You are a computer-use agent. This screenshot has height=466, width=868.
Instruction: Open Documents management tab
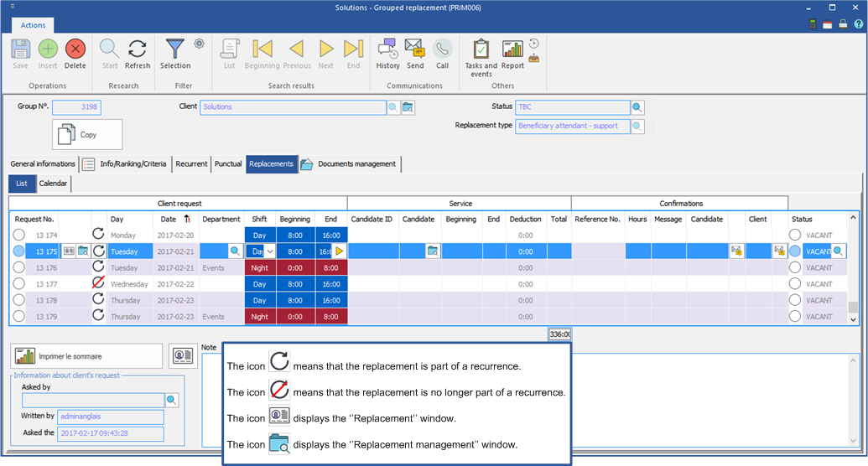pyautogui.click(x=350, y=163)
